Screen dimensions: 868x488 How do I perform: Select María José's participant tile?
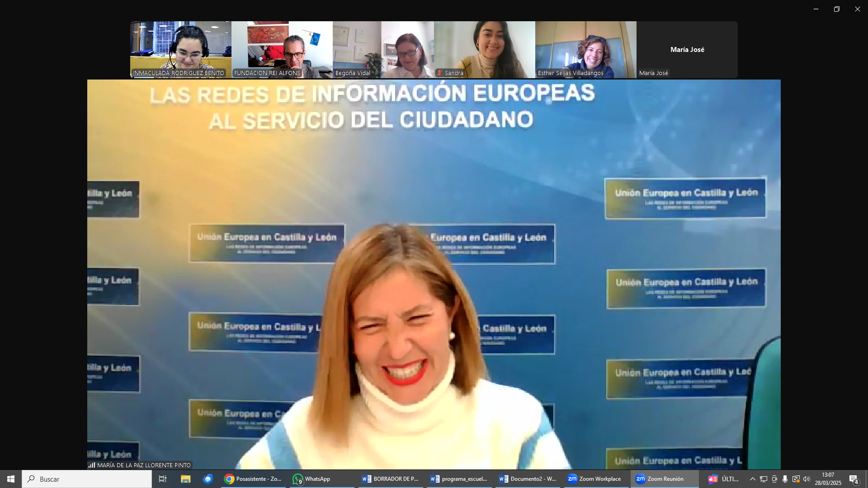pos(687,50)
